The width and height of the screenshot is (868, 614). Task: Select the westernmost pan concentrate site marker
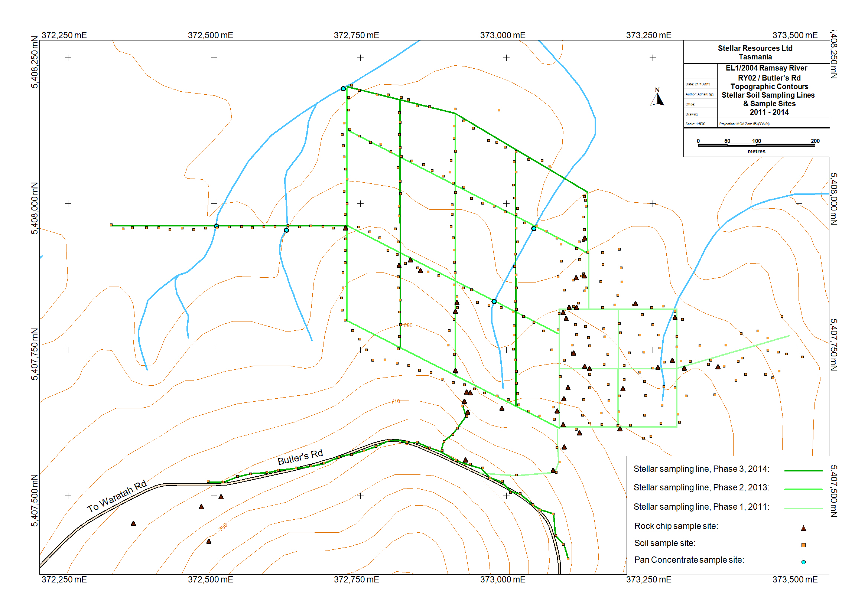coord(216,226)
